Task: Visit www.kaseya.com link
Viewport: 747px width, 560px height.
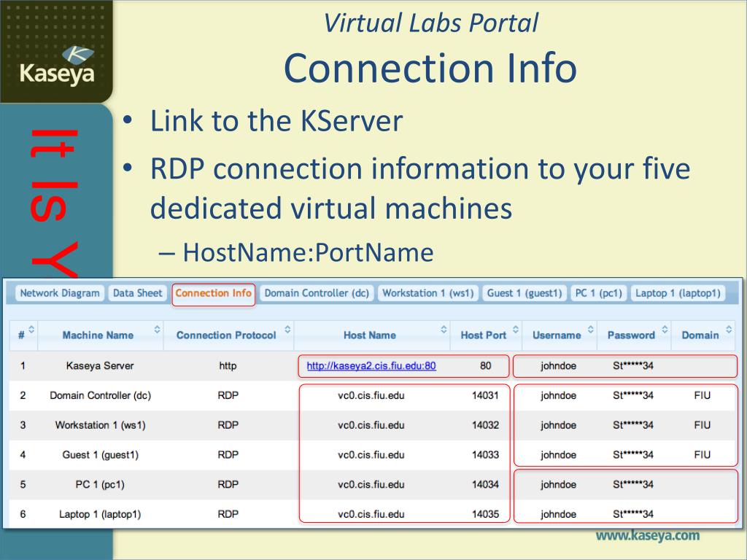Action: pyautogui.click(x=648, y=536)
